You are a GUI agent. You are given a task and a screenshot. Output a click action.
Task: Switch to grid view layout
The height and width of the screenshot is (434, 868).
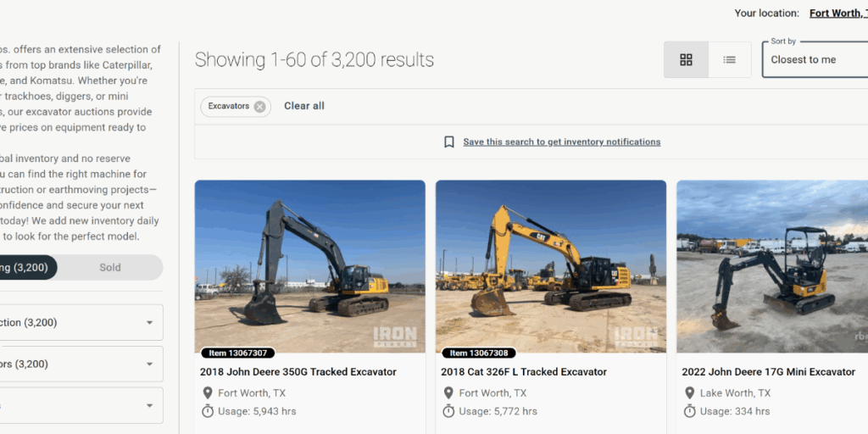pyautogui.click(x=686, y=60)
